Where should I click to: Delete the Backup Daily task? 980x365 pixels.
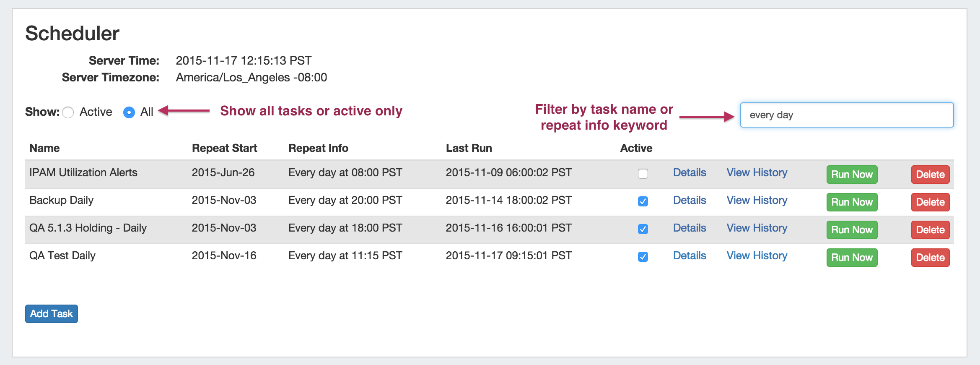930,202
